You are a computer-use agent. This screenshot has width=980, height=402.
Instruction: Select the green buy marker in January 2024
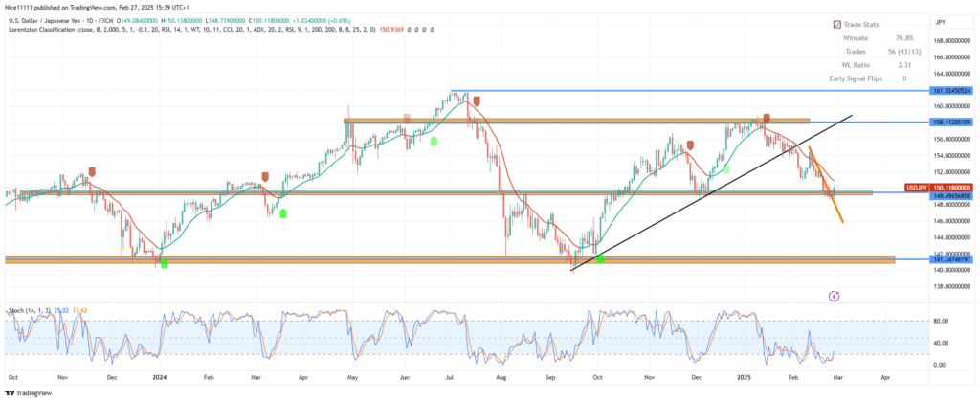coord(165,264)
